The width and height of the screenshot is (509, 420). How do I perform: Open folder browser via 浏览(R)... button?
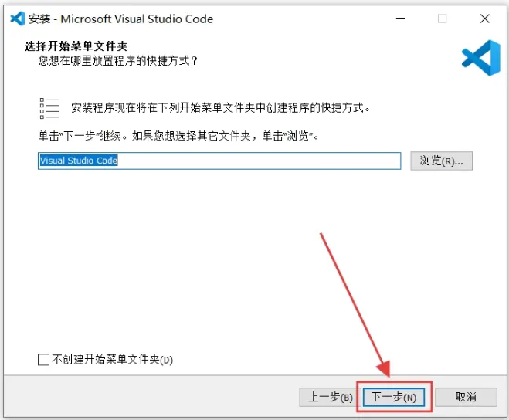pos(441,161)
